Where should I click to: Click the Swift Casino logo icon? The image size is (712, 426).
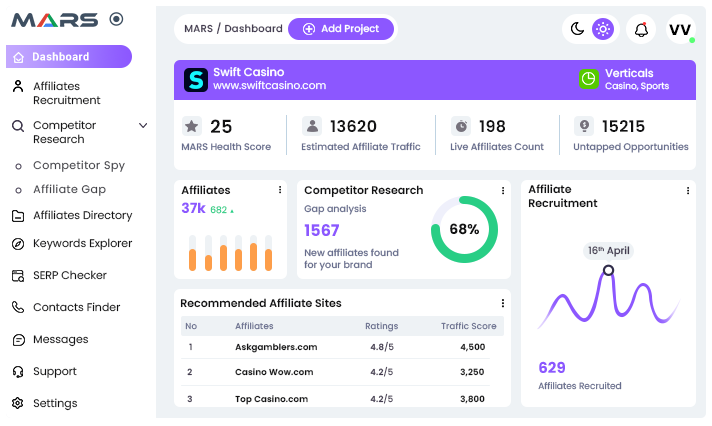pos(196,79)
